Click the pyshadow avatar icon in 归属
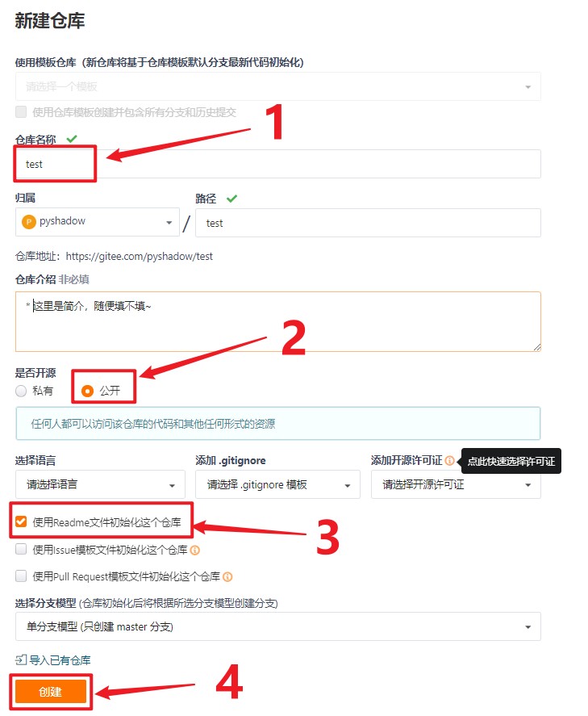The height and width of the screenshot is (716, 588). point(29,222)
